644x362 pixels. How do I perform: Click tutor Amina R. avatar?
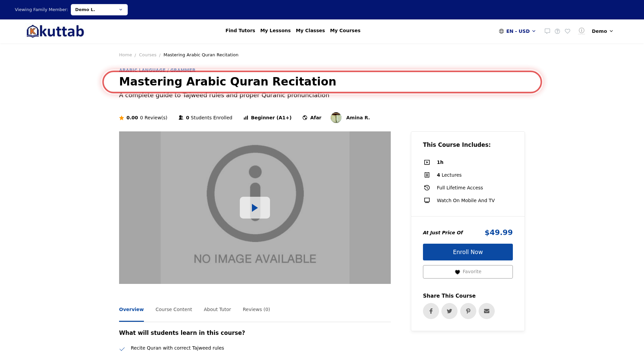click(x=336, y=118)
